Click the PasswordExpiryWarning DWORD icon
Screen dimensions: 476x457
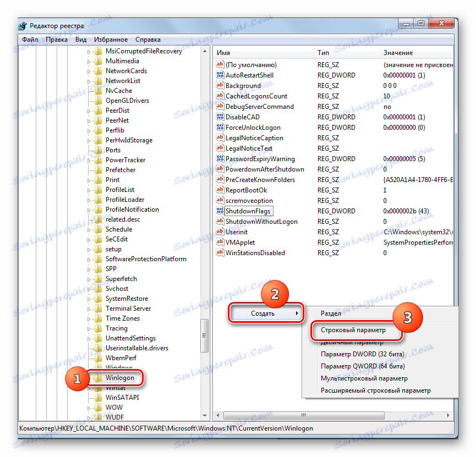click(x=220, y=158)
